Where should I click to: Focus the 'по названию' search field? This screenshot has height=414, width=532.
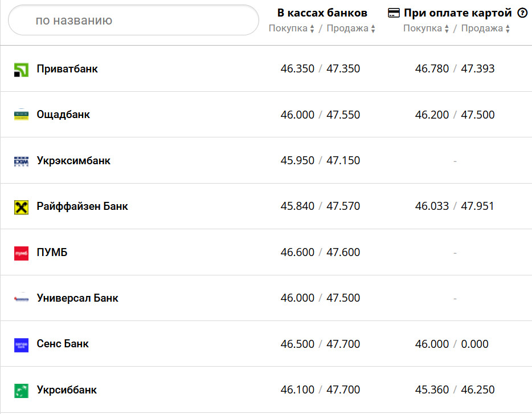point(134,21)
